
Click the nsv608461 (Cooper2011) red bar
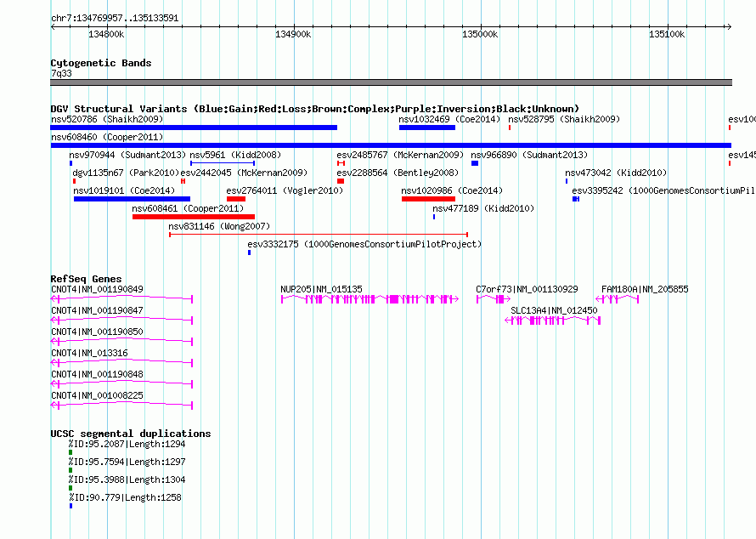tap(194, 217)
